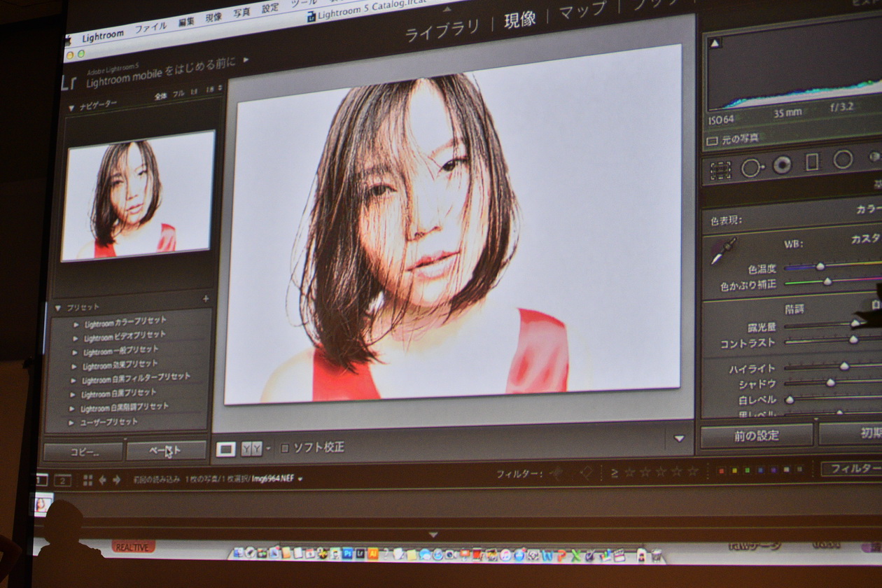
Task: Select the radial filter tool
Action: (843, 159)
